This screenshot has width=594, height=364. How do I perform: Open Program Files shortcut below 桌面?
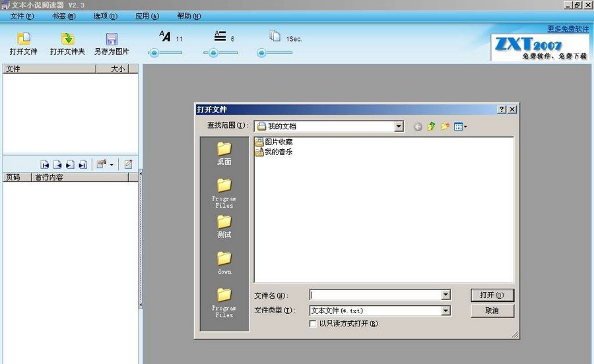tap(224, 193)
